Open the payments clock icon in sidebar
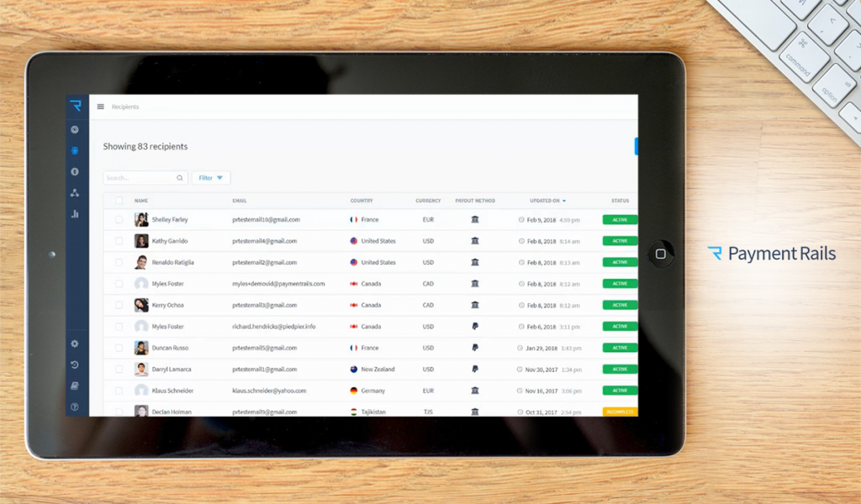 point(75,129)
